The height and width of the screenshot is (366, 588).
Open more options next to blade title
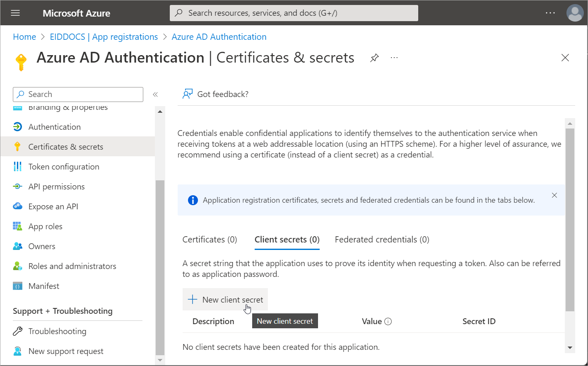pyautogui.click(x=394, y=58)
